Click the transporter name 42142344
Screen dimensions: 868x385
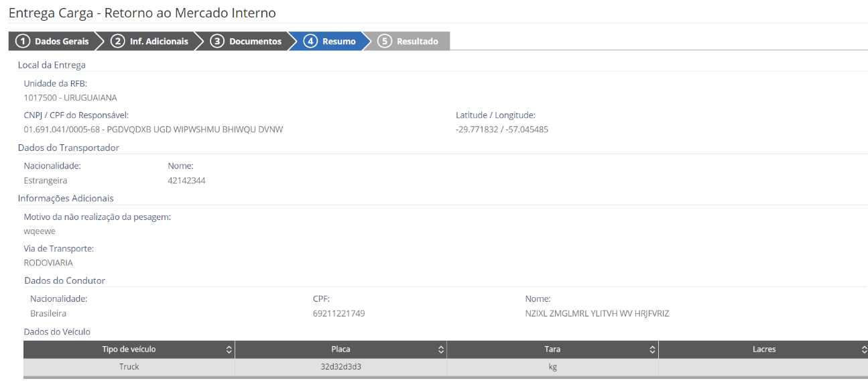186,180
